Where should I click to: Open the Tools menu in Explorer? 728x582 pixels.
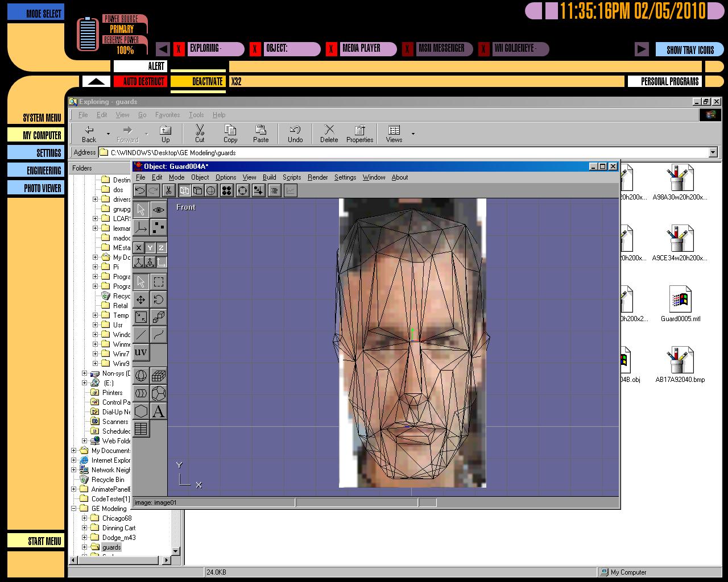(x=196, y=115)
